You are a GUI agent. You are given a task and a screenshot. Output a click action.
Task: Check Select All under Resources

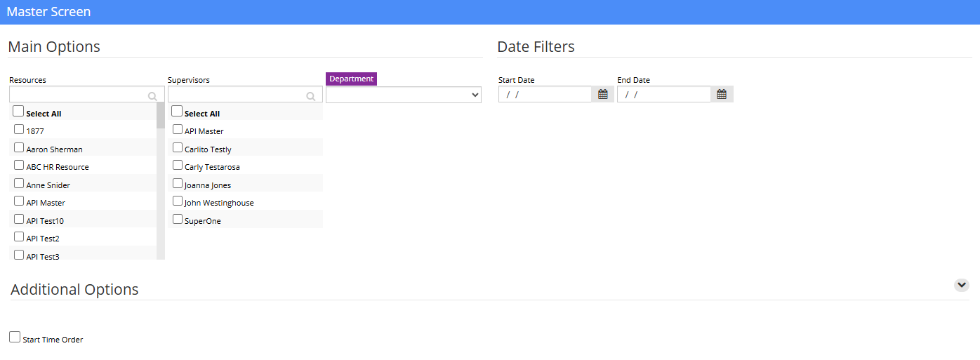tap(18, 112)
